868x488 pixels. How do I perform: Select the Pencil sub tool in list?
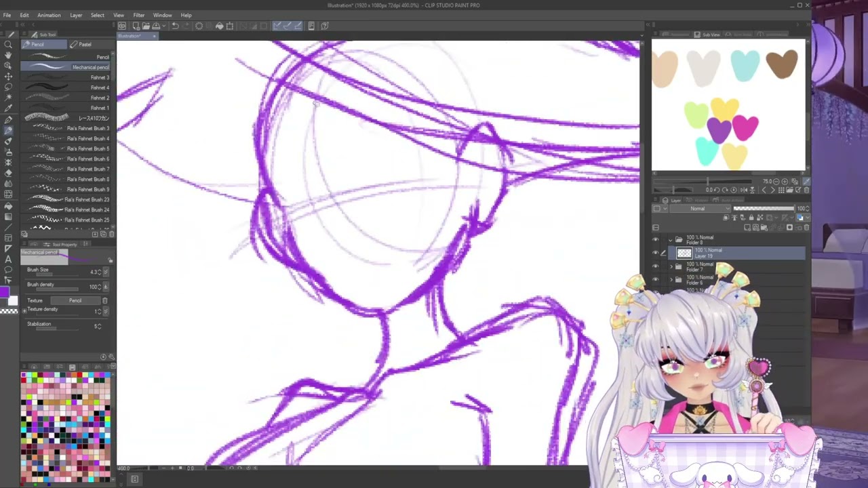(x=66, y=57)
